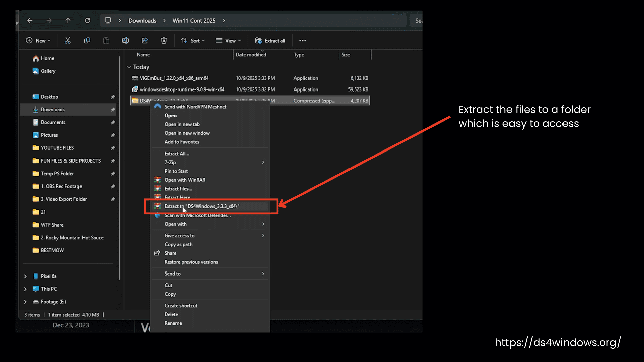Choose Open in context menu
Image resolution: width=644 pixels, height=362 pixels.
coord(210,116)
